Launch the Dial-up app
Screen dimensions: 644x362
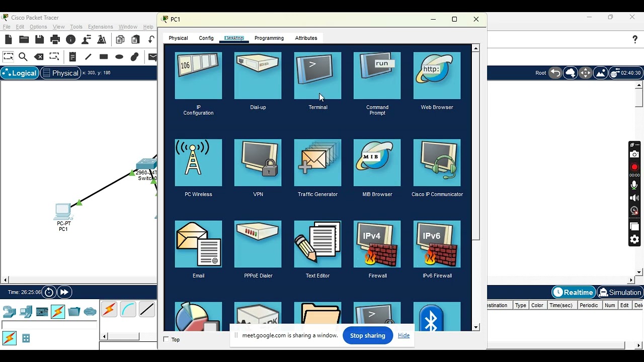(258, 75)
